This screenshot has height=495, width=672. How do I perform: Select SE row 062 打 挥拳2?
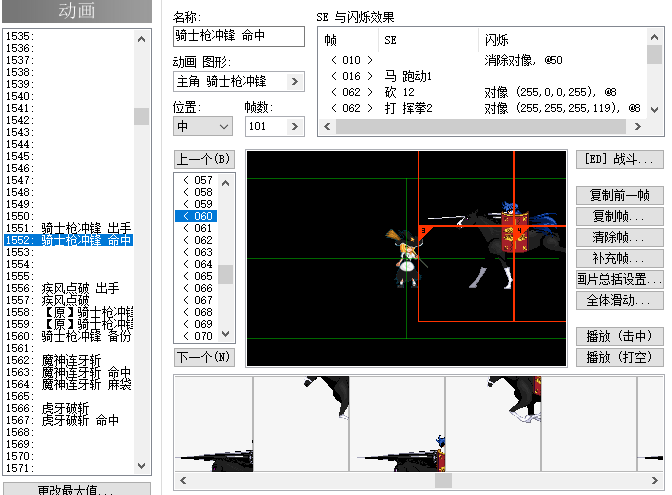click(x=482, y=108)
